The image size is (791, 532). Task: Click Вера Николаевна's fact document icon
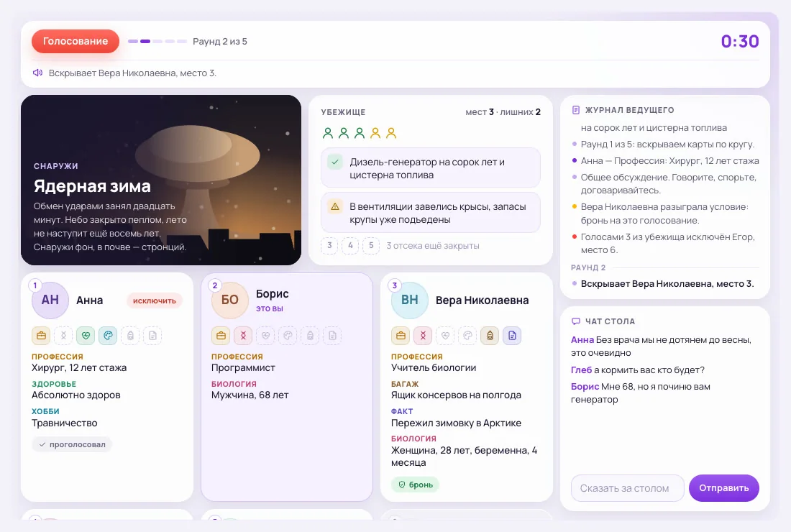[x=512, y=335]
